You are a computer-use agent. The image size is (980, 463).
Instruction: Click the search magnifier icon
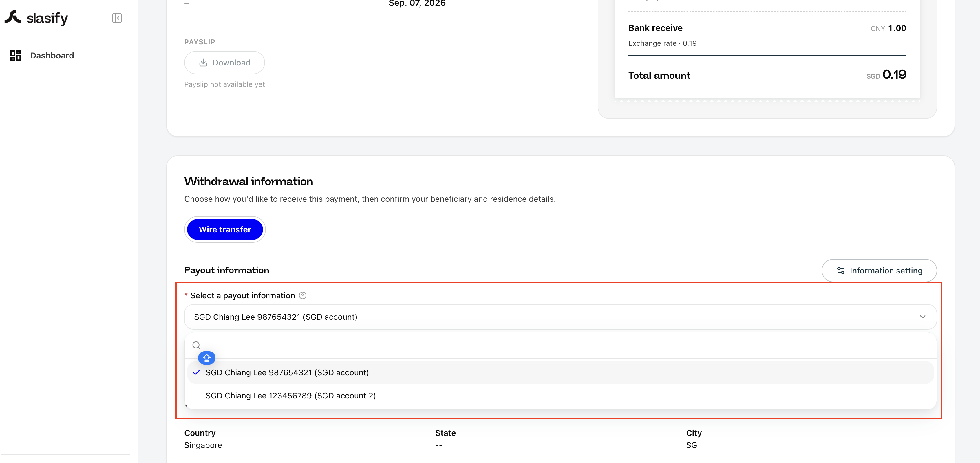click(x=196, y=345)
